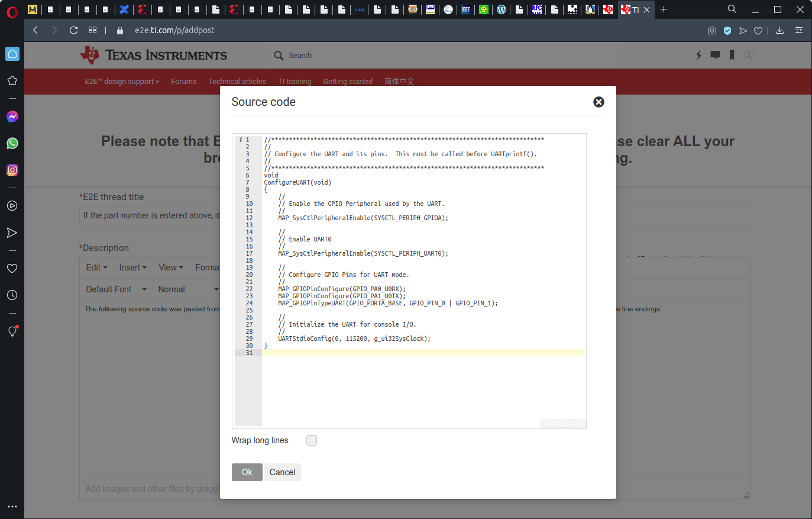Place the cursor on highlighted line 31
The image size is (812, 519).
(423, 353)
